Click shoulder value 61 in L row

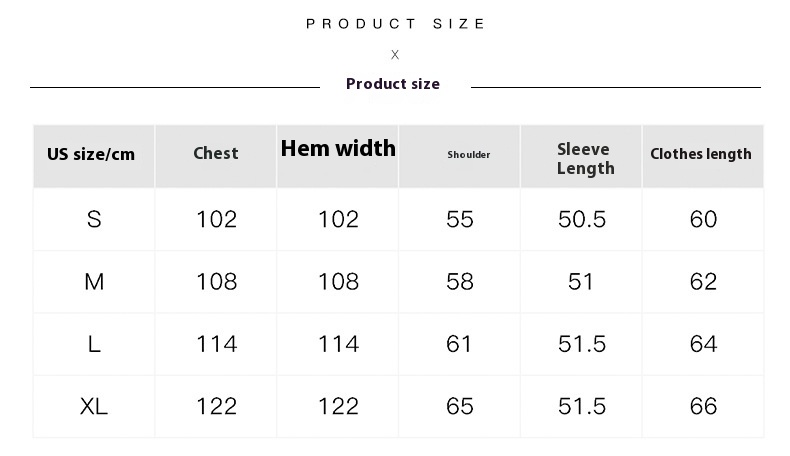tap(459, 344)
